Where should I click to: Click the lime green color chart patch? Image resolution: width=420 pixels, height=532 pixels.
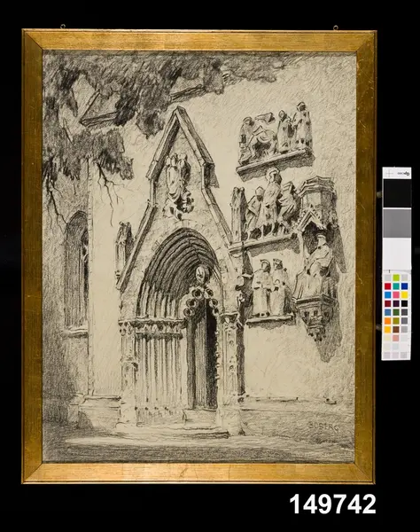point(396,278)
